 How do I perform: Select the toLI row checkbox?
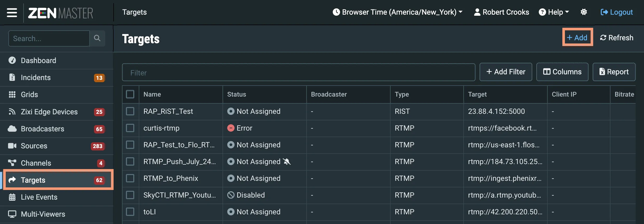(130, 212)
